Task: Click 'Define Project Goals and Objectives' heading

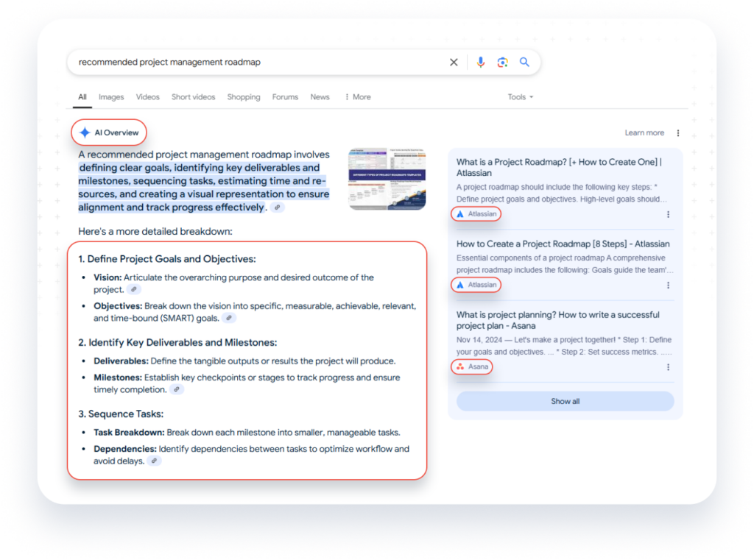Action: pyautogui.click(x=167, y=259)
